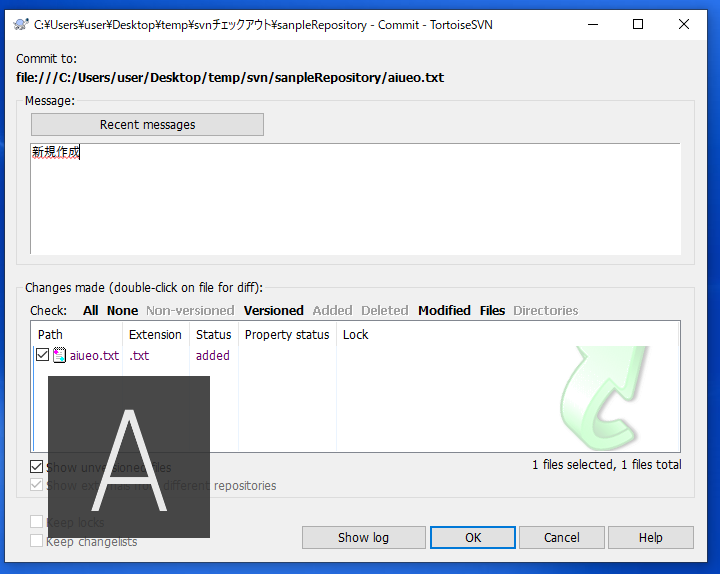Viewport: 720px width, 574px height.
Task: Sort by the Path column header
Action: click(77, 335)
